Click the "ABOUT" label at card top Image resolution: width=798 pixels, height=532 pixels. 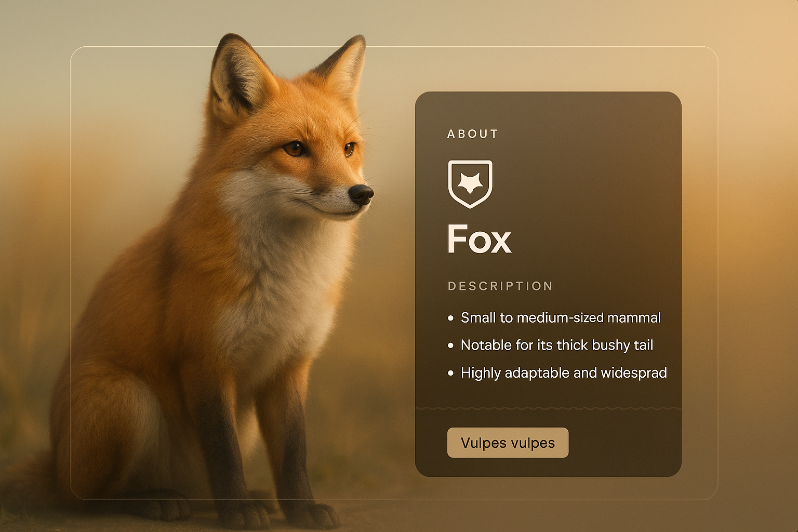tap(473, 134)
